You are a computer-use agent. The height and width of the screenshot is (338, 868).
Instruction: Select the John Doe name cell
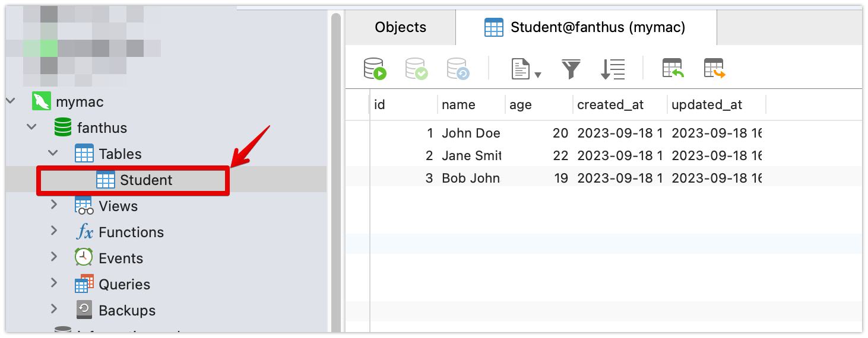(471, 133)
